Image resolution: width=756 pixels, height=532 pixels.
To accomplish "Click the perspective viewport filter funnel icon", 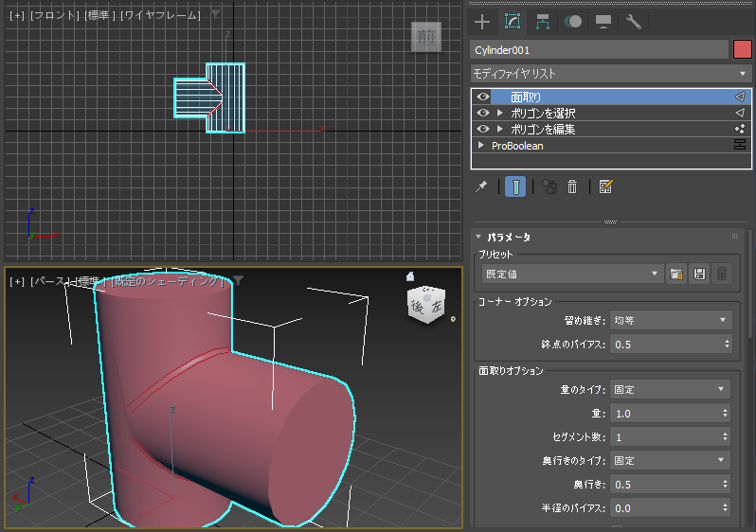I will pyautogui.click(x=238, y=280).
